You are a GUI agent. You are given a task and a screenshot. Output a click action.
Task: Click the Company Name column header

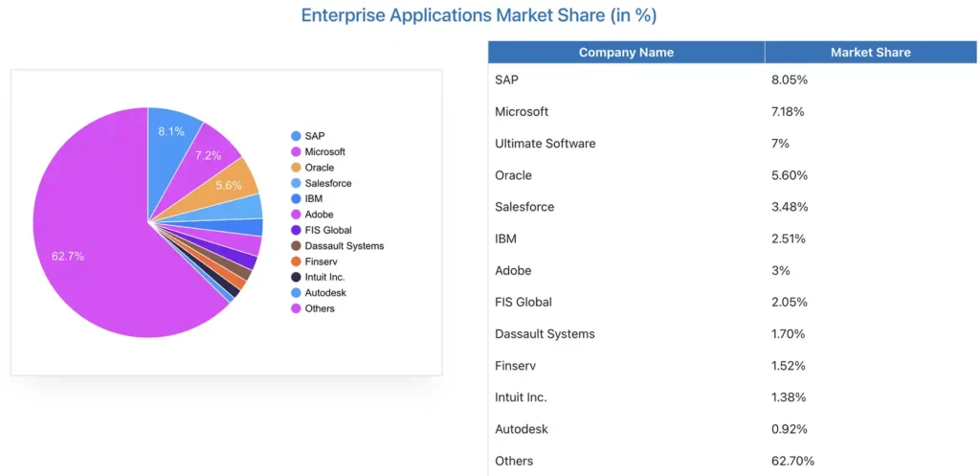[x=626, y=53]
